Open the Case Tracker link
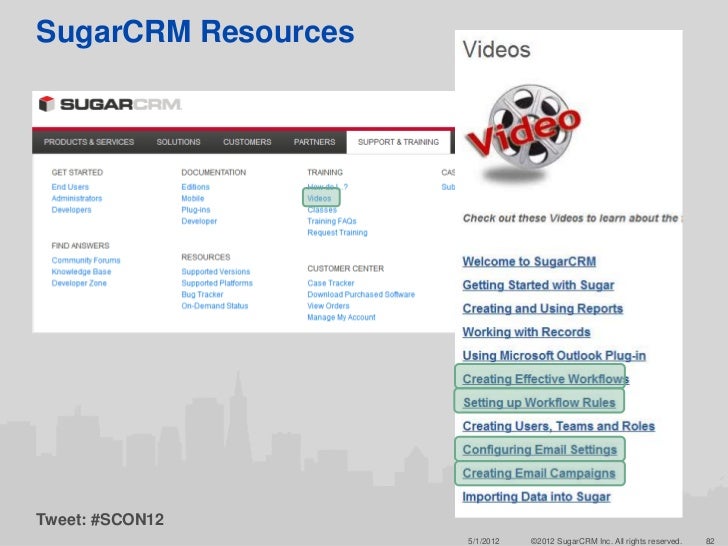728x546 pixels. (x=331, y=283)
